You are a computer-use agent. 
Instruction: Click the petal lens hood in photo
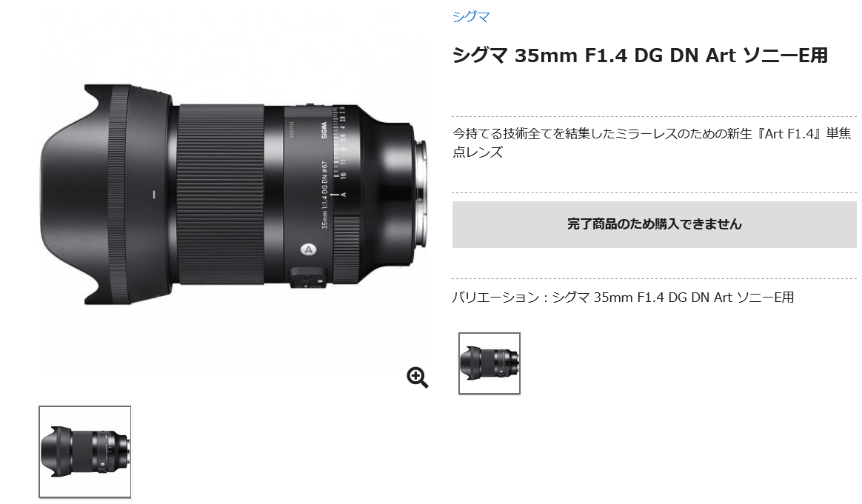pyautogui.click(x=104, y=194)
